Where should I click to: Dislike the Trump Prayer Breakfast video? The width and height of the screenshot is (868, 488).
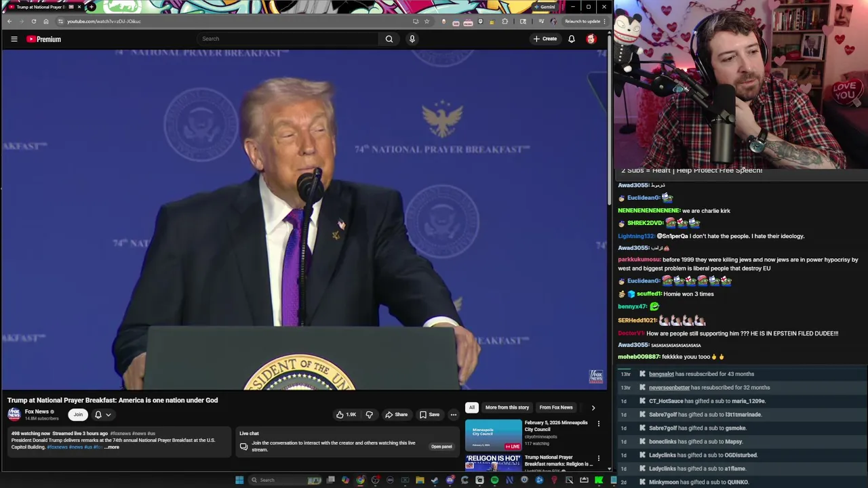coord(369,414)
